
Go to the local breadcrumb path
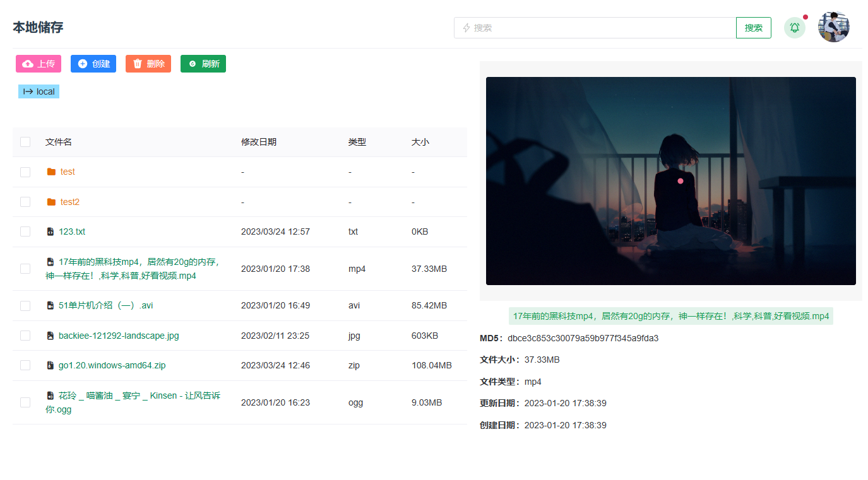pyautogui.click(x=39, y=91)
